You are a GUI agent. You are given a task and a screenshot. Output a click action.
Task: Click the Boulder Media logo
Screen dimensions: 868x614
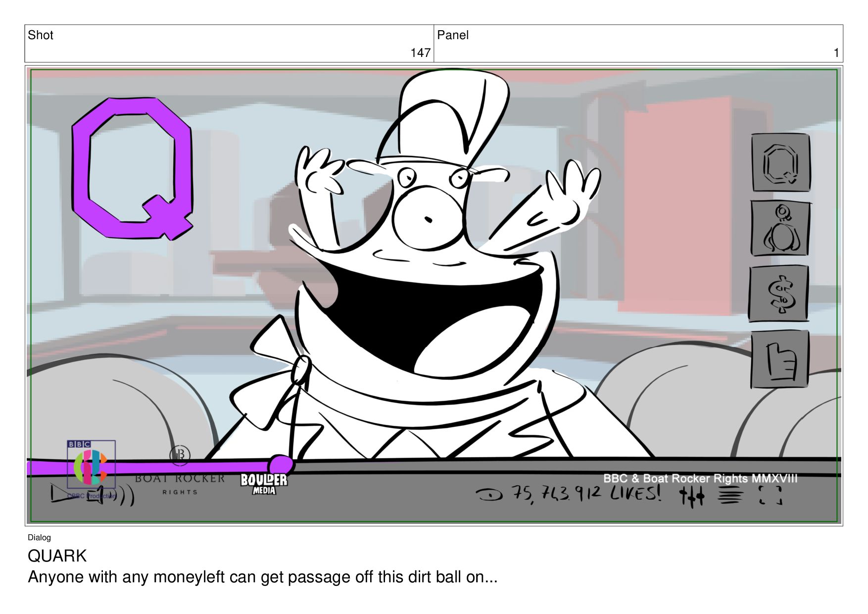click(x=264, y=484)
